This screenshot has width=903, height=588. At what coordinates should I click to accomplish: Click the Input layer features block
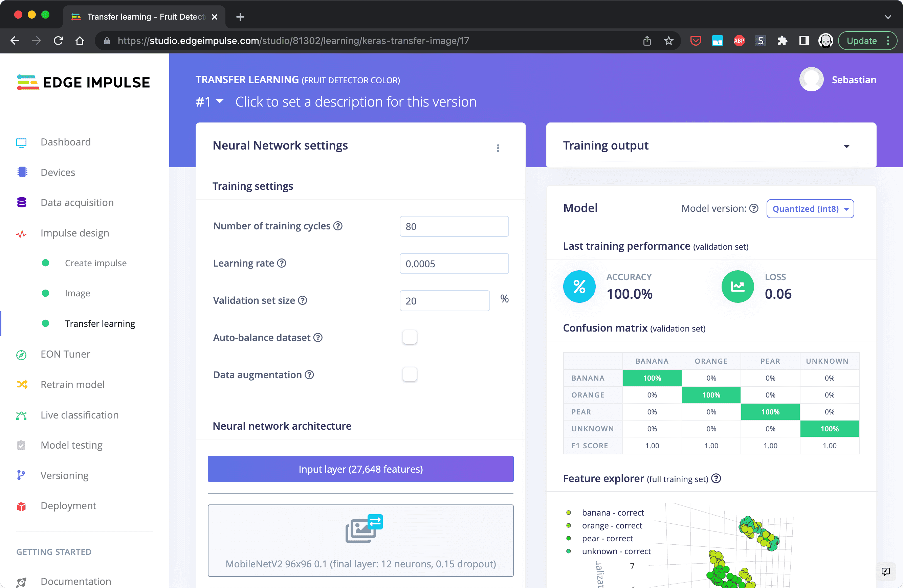click(360, 469)
